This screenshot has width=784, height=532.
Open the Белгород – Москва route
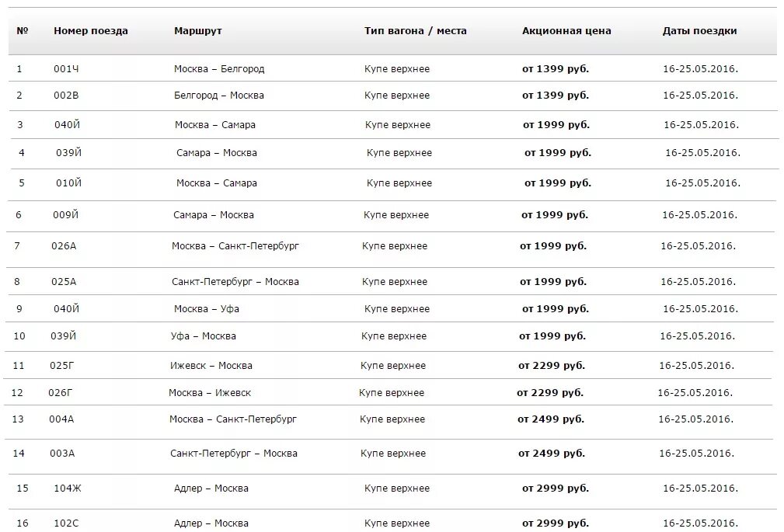click(219, 96)
